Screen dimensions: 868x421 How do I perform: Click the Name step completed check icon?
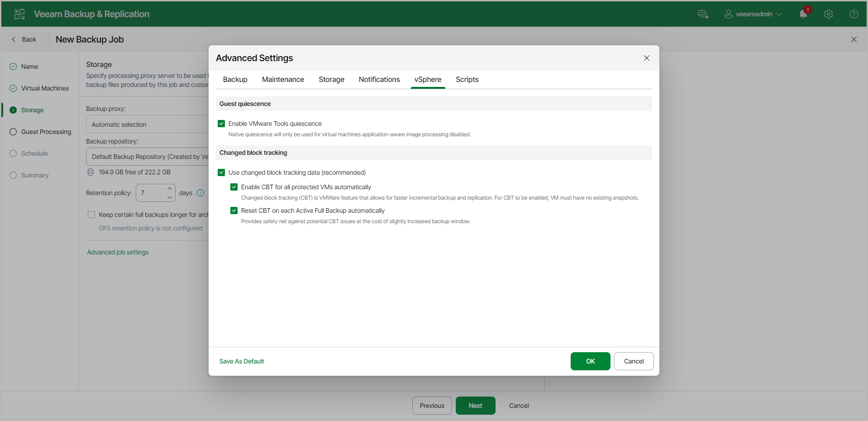pos(13,67)
